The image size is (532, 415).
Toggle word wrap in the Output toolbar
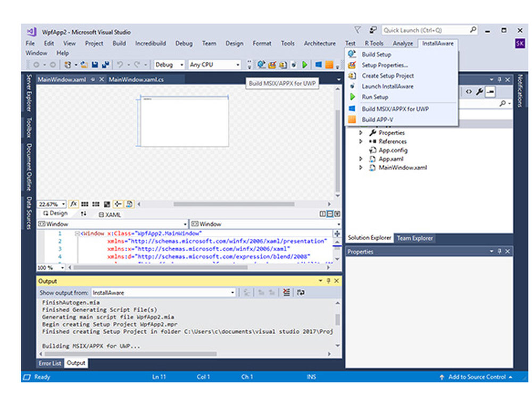(x=301, y=293)
